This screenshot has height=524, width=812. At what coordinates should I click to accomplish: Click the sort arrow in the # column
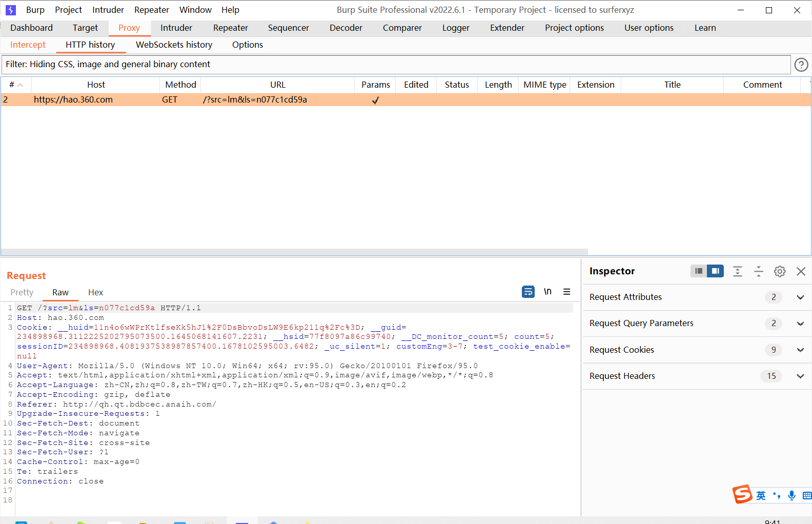(21, 85)
